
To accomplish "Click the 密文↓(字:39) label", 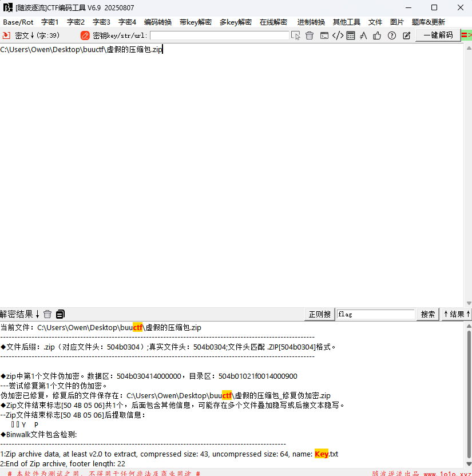I will point(37,35).
